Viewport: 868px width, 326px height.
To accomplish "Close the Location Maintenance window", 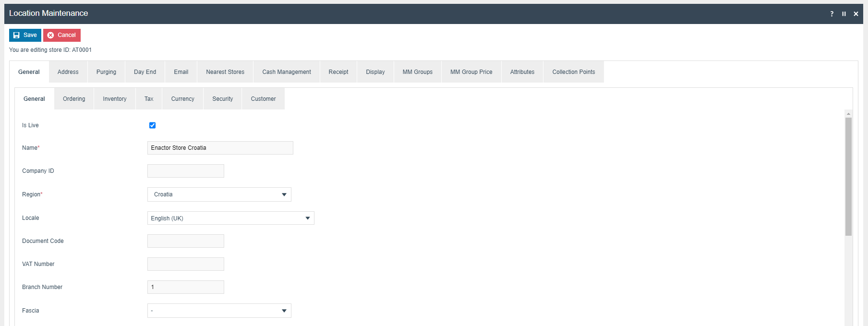I will point(856,14).
